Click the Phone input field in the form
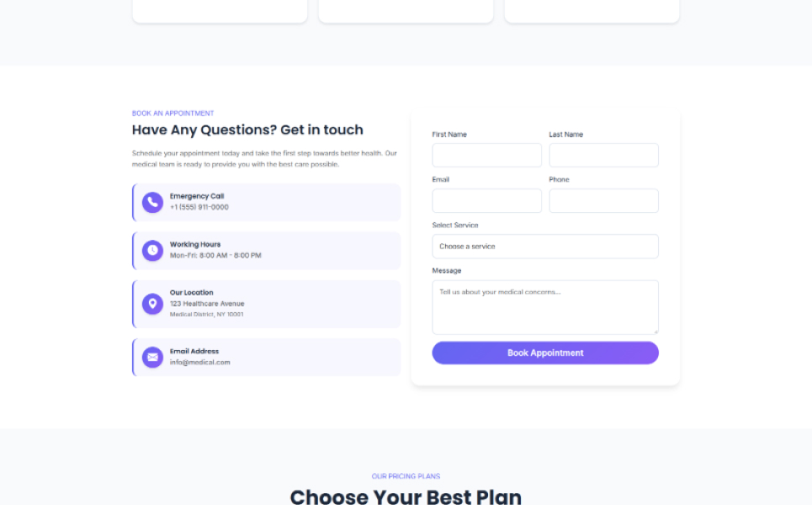The width and height of the screenshot is (812, 505). click(603, 201)
